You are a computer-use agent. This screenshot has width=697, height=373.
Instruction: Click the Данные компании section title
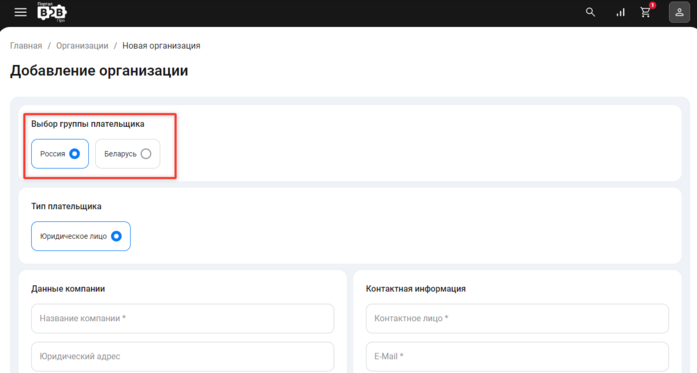pos(68,289)
